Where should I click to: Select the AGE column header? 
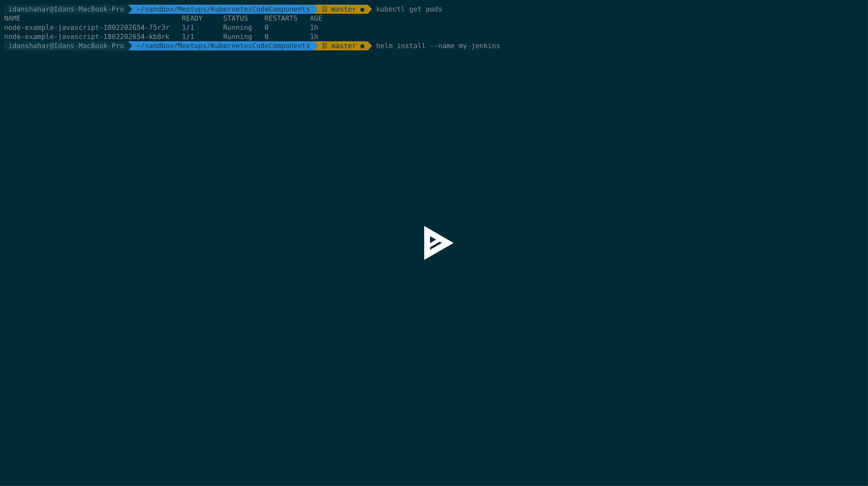click(316, 19)
